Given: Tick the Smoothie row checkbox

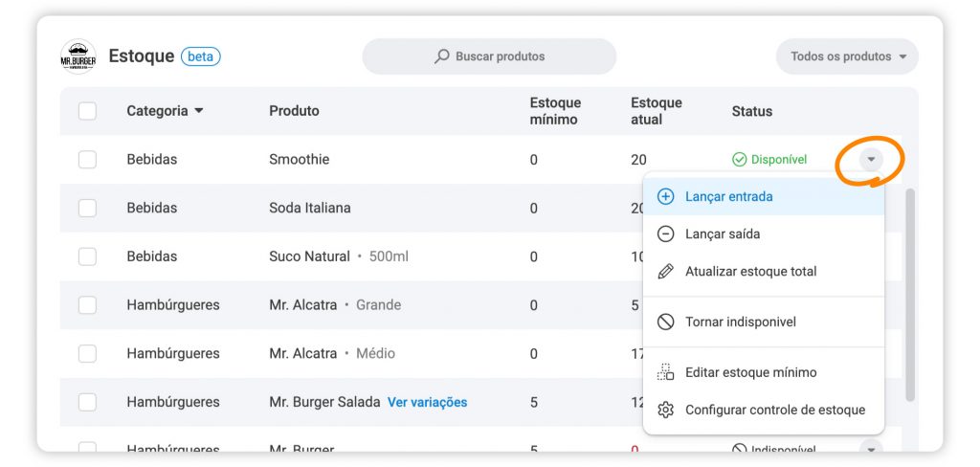Looking at the screenshot, I should [87, 160].
